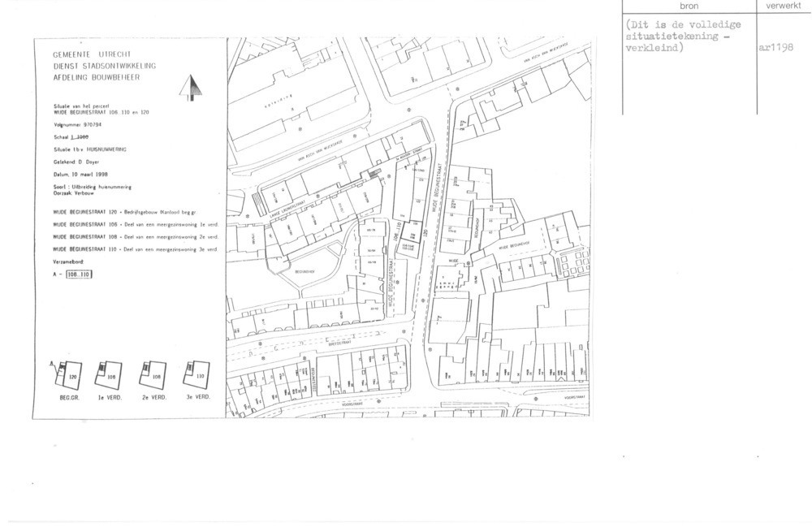Select the 2e VERD. floor plan diagram
The height and width of the screenshot is (527, 812).
click(x=153, y=375)
